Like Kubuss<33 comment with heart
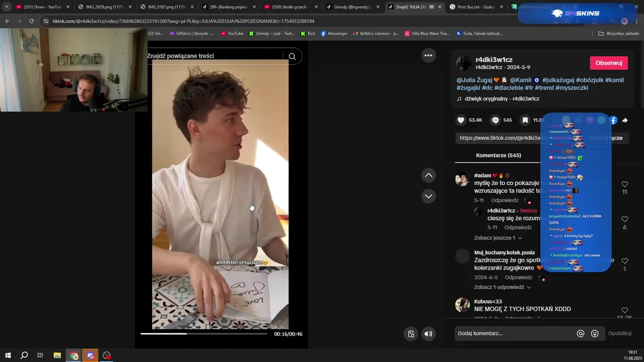The height and width of the screenshot is (362, 644). point(625,310)
